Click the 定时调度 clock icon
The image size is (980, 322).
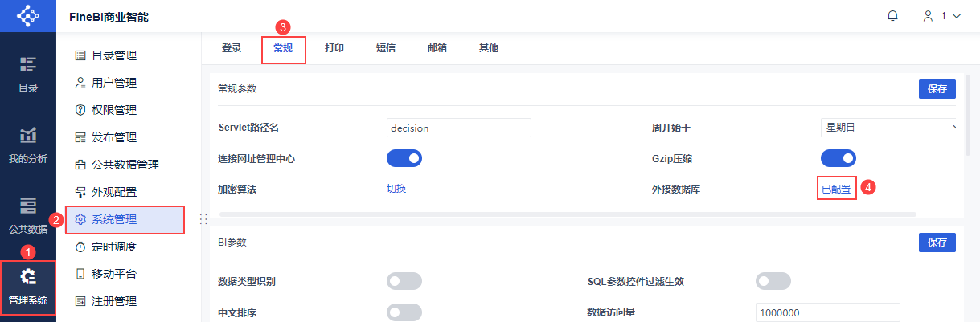(x=80, y=247)
